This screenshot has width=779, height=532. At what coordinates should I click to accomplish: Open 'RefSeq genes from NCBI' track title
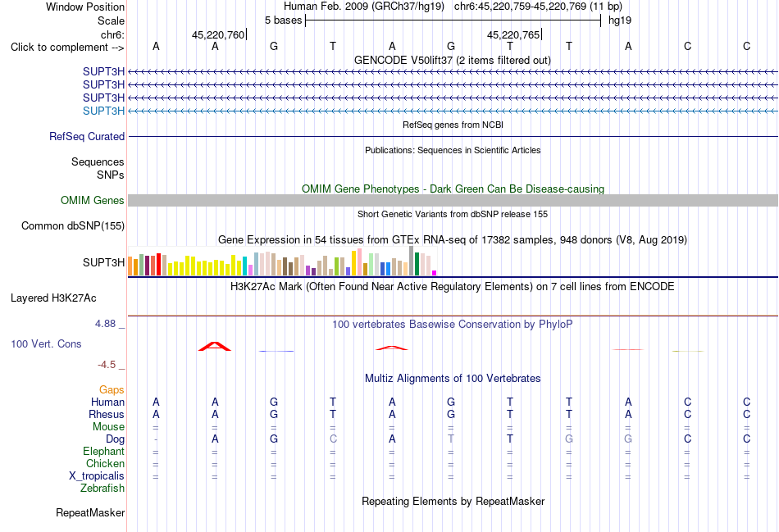(453, 125)
